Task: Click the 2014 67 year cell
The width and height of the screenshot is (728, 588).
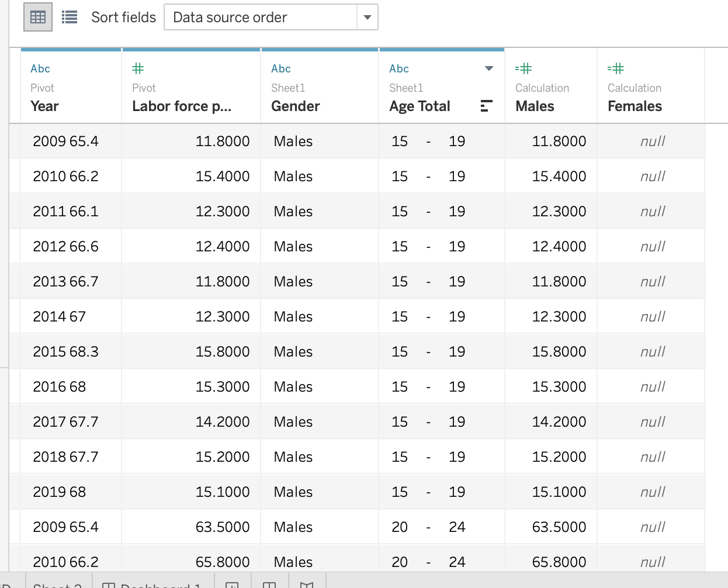Action: [x=60, y=316]
